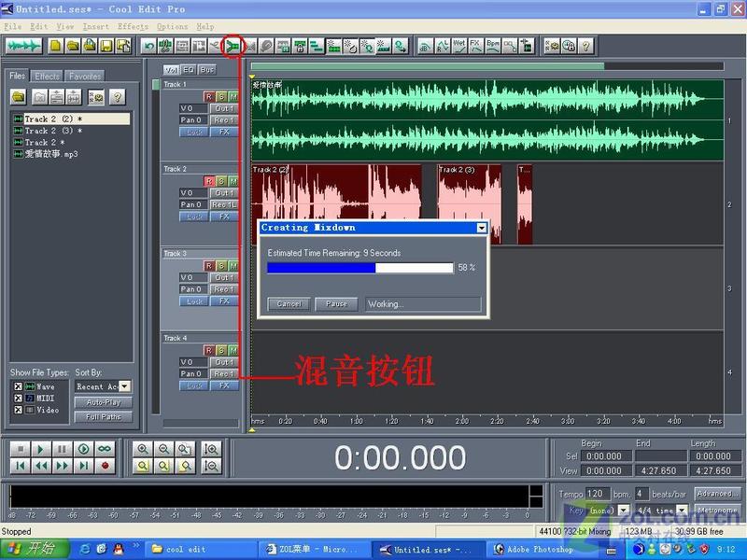Image resolution: width=747 pixels, height=560 pixels.
Task: Click Creating Mixdown dialog title arrow
Action: 482,228
